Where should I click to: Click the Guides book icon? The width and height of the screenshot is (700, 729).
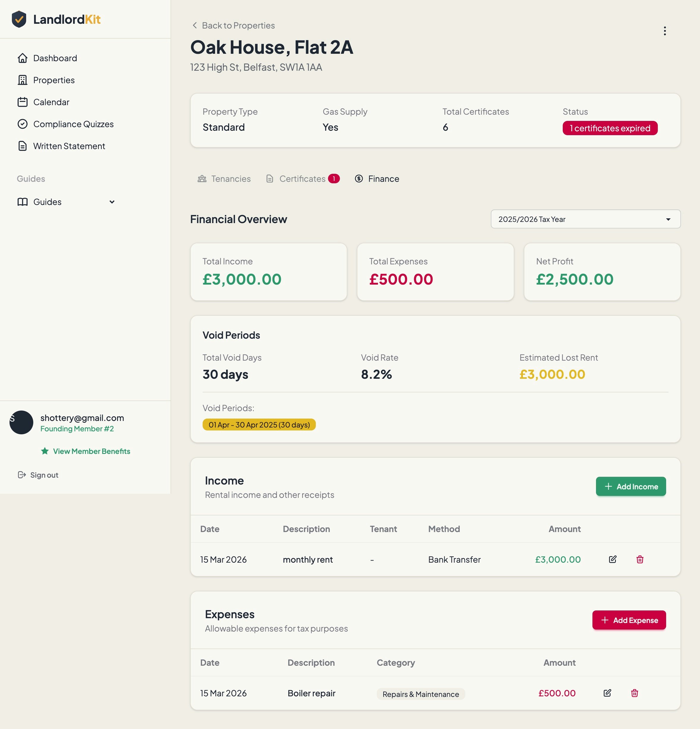23,202
